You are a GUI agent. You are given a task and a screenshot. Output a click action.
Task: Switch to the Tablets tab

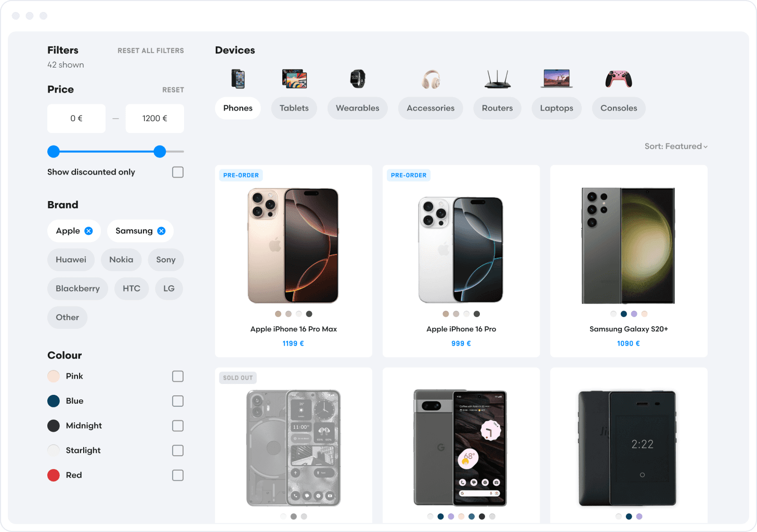[x=294, y=108]
